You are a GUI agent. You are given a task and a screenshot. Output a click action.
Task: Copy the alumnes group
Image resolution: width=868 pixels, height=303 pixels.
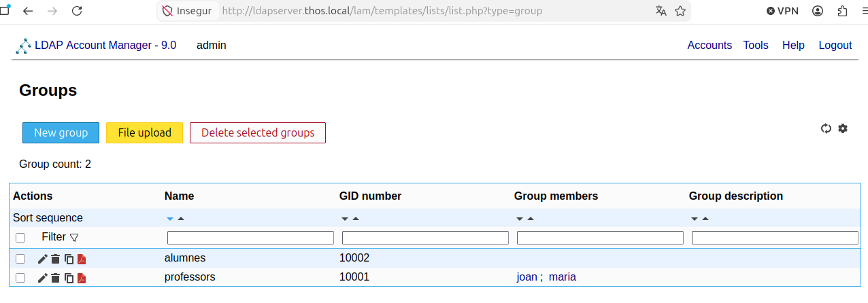pos(69,259)
